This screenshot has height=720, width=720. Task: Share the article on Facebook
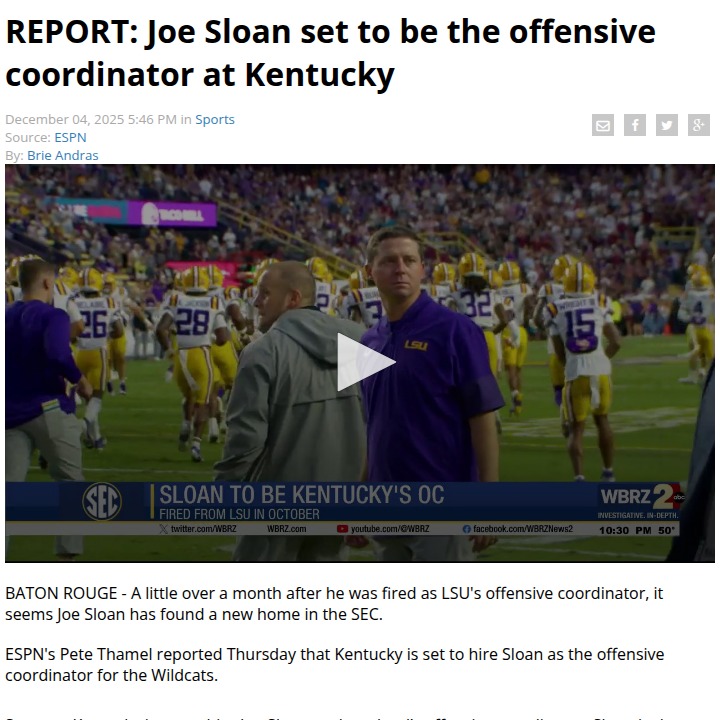point(635,125)
